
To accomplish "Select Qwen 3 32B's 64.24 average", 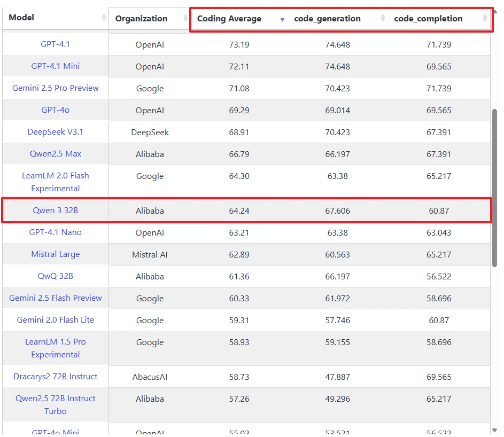I will (239, 210).
